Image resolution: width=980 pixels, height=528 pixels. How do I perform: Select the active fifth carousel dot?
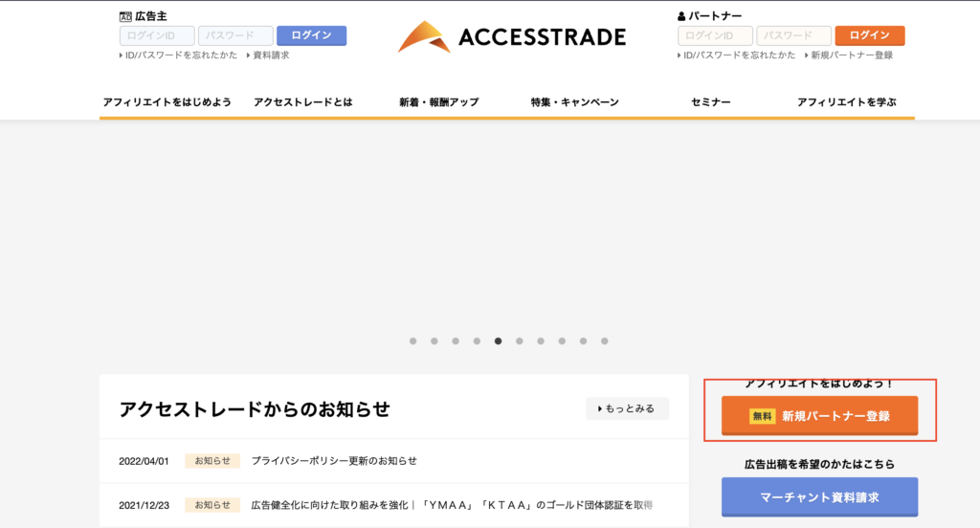tap(498, 341)
